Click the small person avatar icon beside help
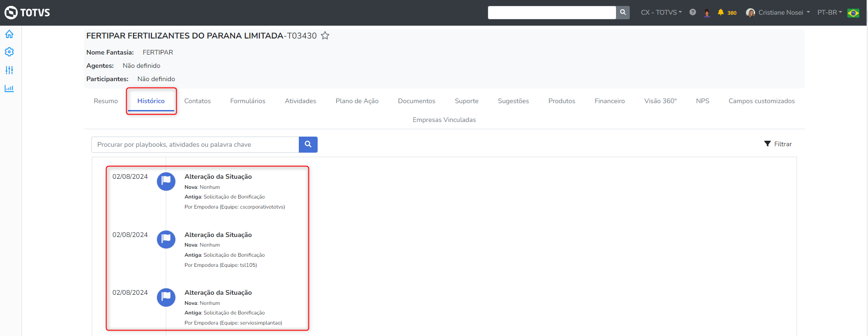 707,12
